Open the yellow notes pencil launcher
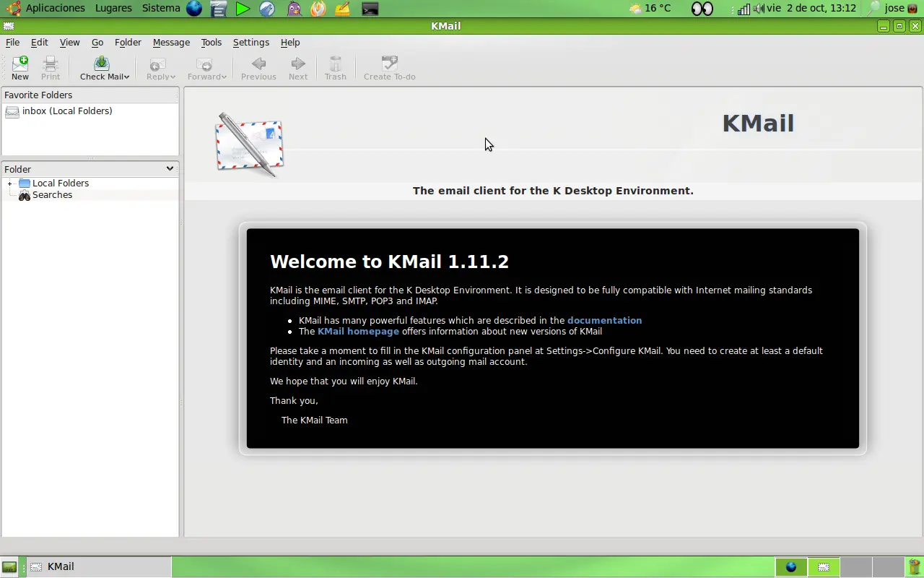The height and width of the screenshot is (578, 924). [x=342, y=9]
